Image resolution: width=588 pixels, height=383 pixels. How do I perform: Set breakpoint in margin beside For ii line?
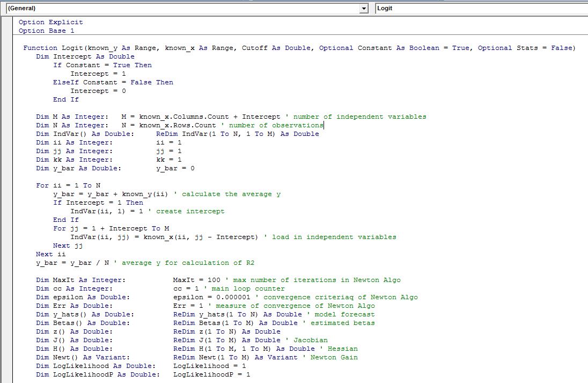click(x=7, y=185)
